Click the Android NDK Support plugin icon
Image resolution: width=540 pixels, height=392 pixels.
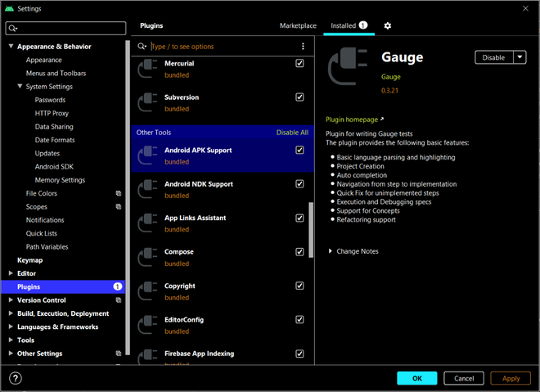(x=148, y=189)
